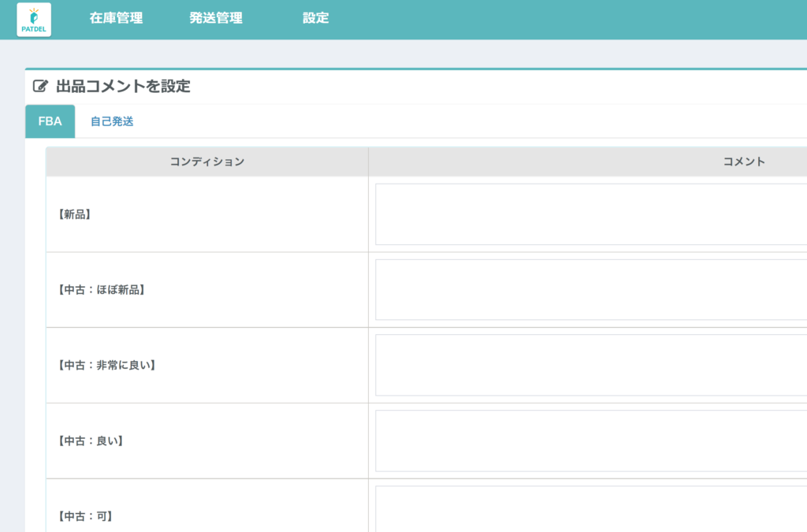Select the 【新品】 condition label
807x532 pixels.
(x=74, y=214)
